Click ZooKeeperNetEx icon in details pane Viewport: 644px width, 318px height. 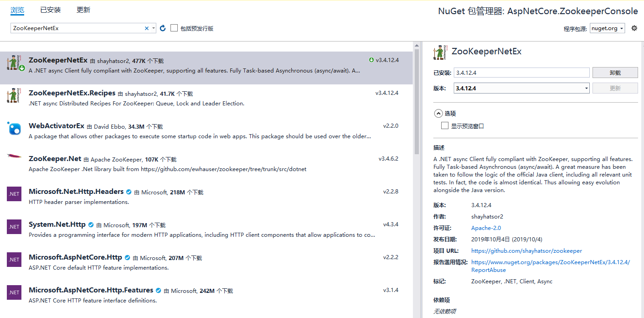click(440, 52)
